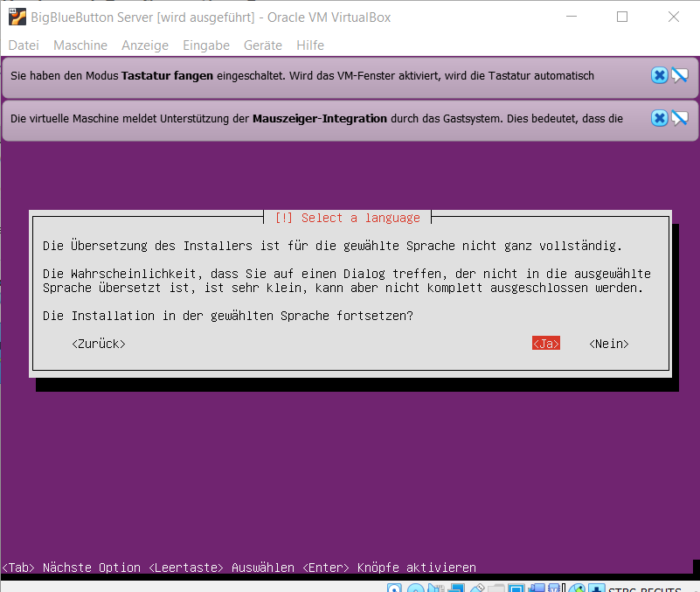Viewport: 700px width, 592px height.
Task: Go back with the Zurück button
Action: [99, 344]
